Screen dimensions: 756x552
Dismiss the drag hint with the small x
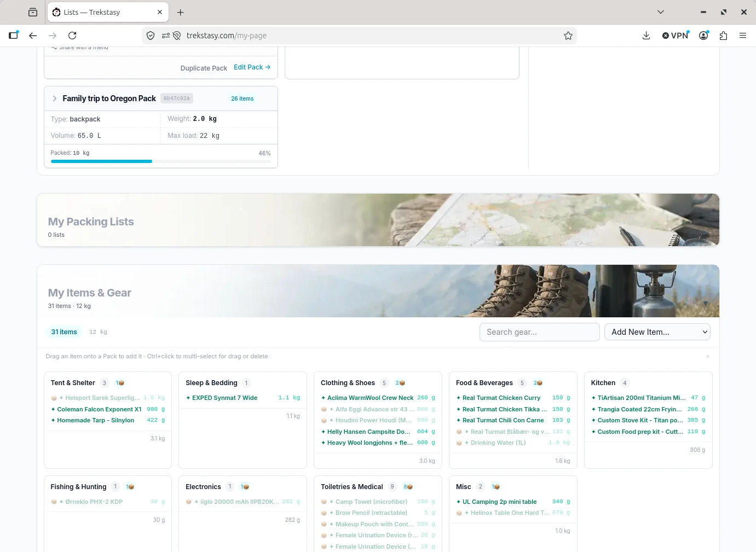tap(708, 356)
